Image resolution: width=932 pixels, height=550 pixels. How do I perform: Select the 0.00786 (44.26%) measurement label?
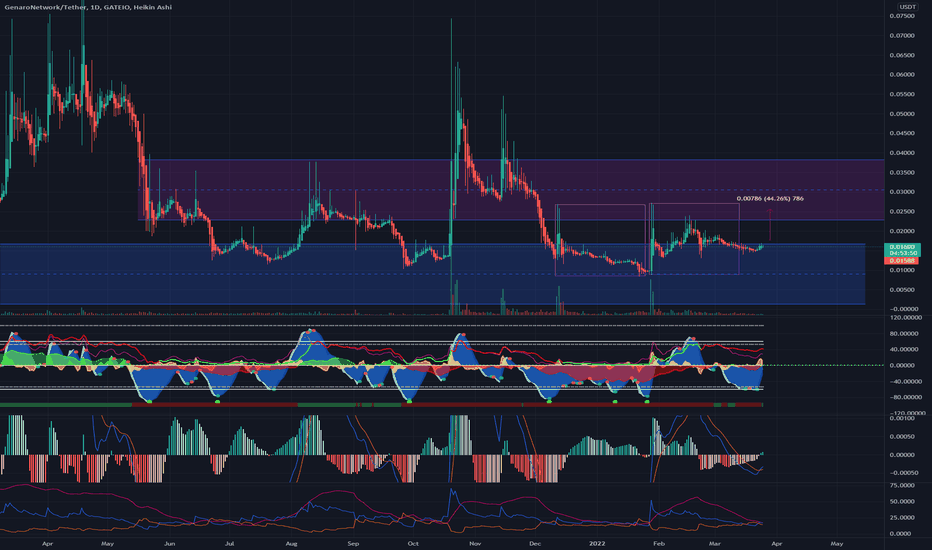770,199
